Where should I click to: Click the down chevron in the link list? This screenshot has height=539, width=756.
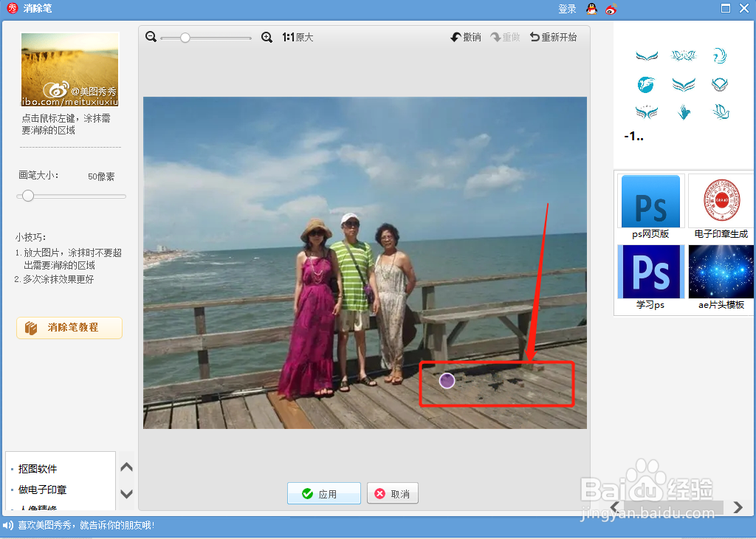tap(126, 494)
